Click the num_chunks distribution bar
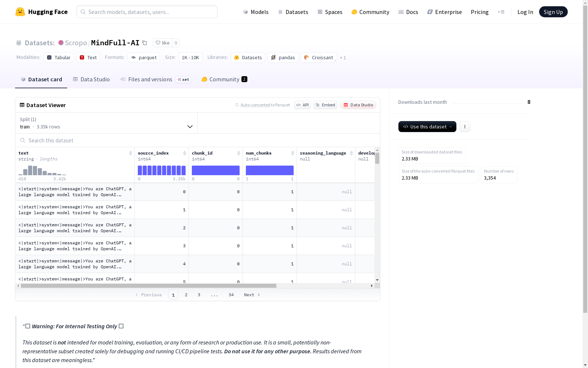 (x=270, y=170)
